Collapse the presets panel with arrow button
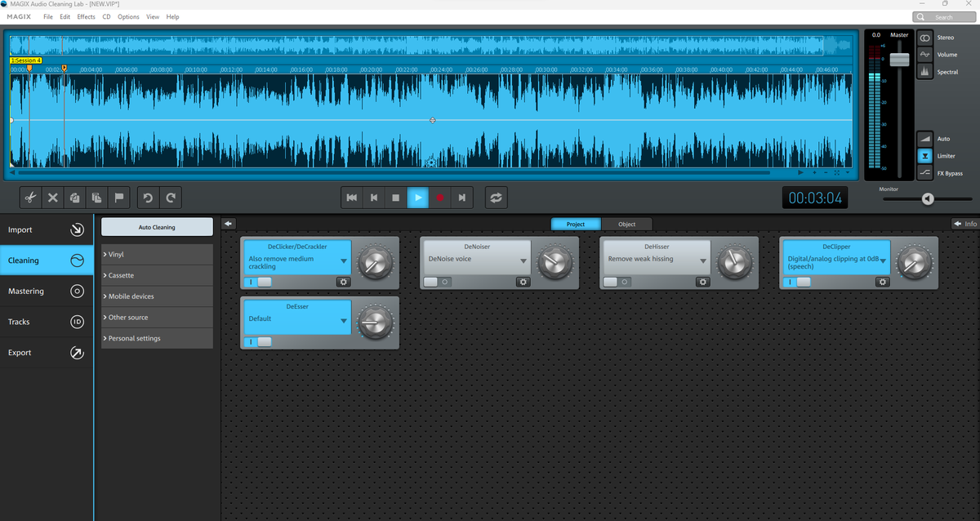The image size is (980, 521). [229, 224]
